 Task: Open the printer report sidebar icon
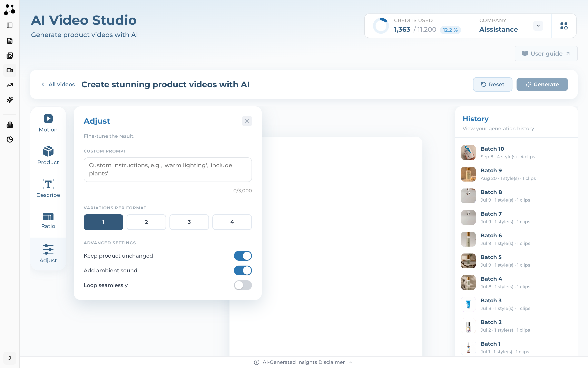pos(10,125)
